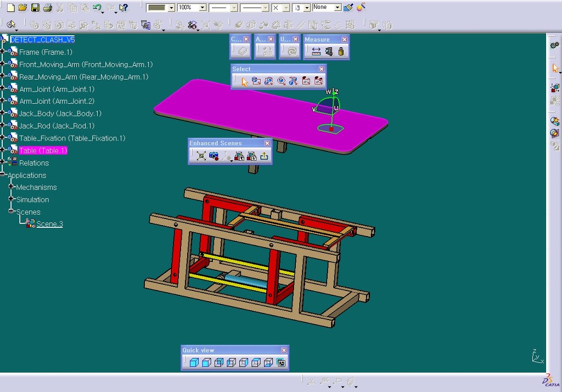Screen dimensions: 562x392
Task: Click the Exit Scene icon in Enhanced Scenes
Action: click(x=264, y=156)
